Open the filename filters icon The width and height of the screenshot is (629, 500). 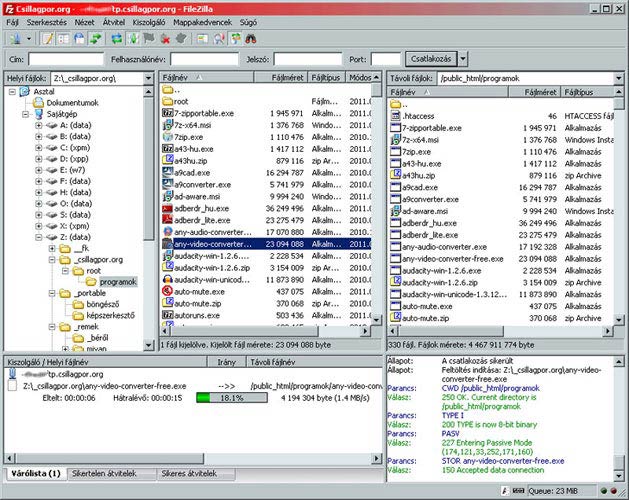pyautogui.click(x=203, y=38)
